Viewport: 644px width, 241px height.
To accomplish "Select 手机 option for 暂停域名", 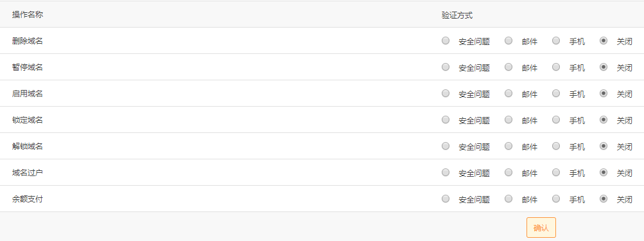I will (x=555, y=67).
